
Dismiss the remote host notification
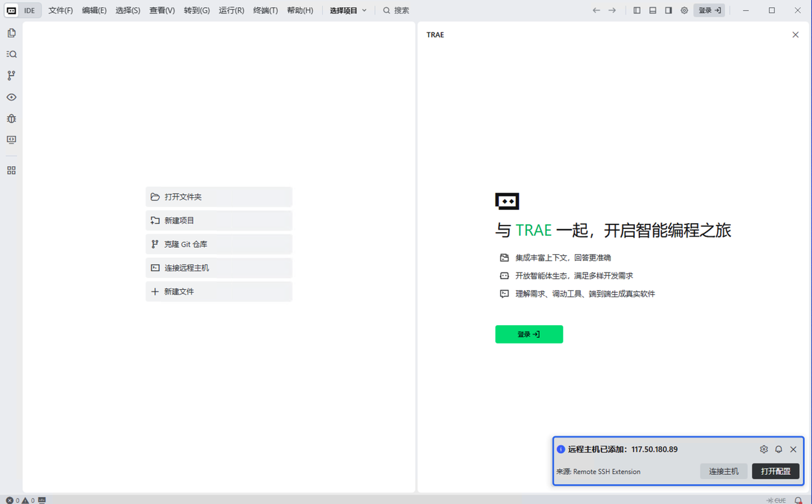[x=793, y=449]
